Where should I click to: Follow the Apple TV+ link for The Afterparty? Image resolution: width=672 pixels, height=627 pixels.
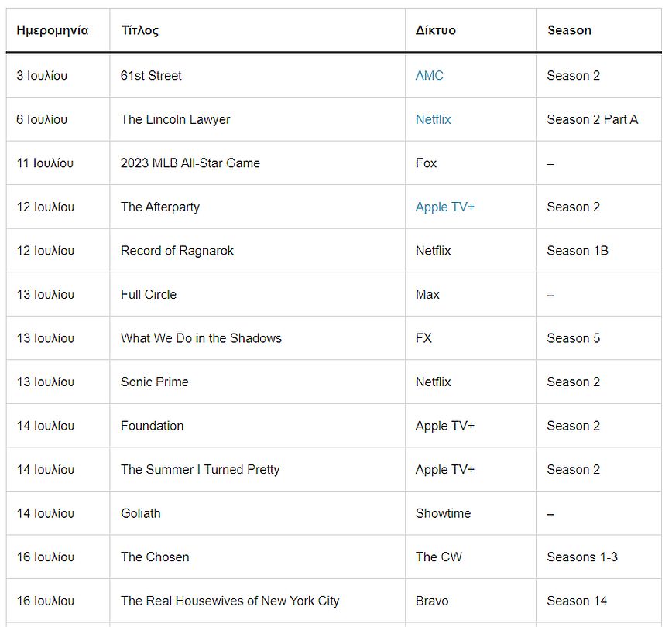point(444,207)
